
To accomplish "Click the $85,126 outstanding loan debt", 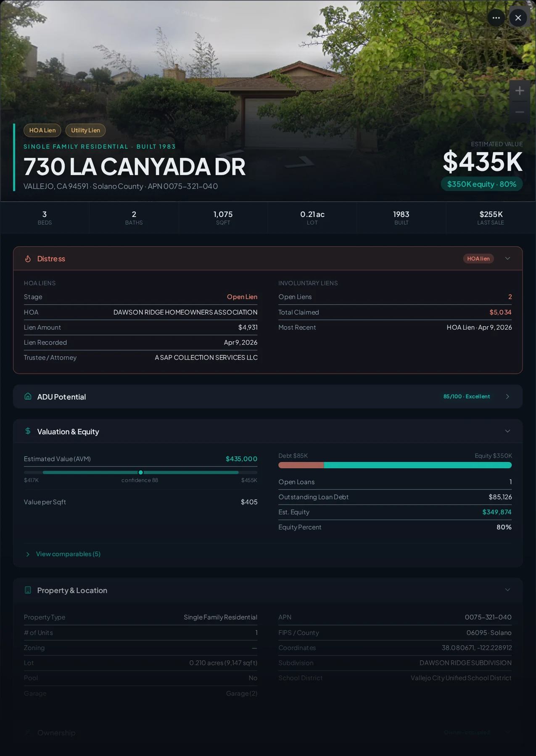I will (500, 497).
